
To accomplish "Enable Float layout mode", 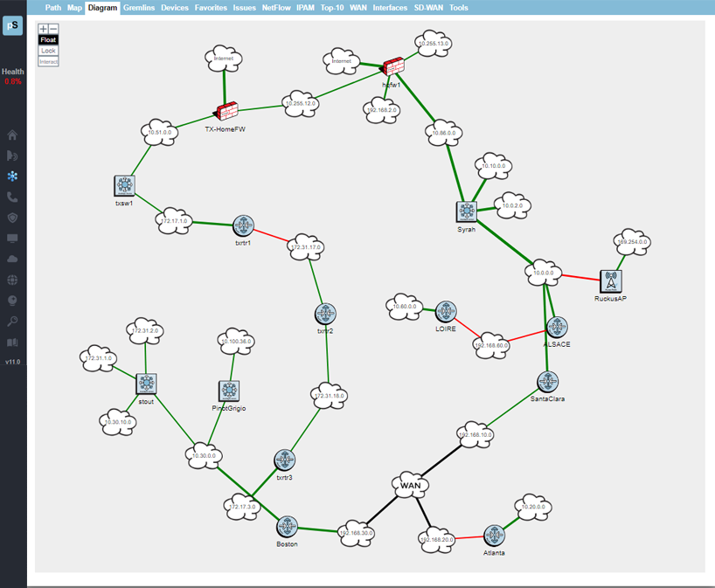I will click(48, 40).
